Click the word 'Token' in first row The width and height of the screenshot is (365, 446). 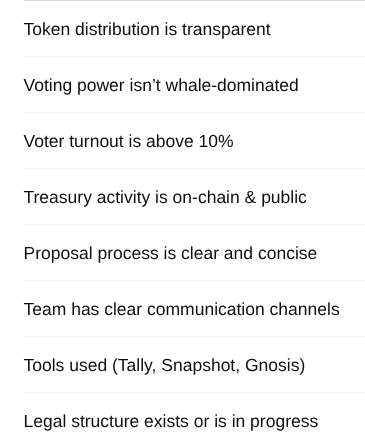[47, 29]
